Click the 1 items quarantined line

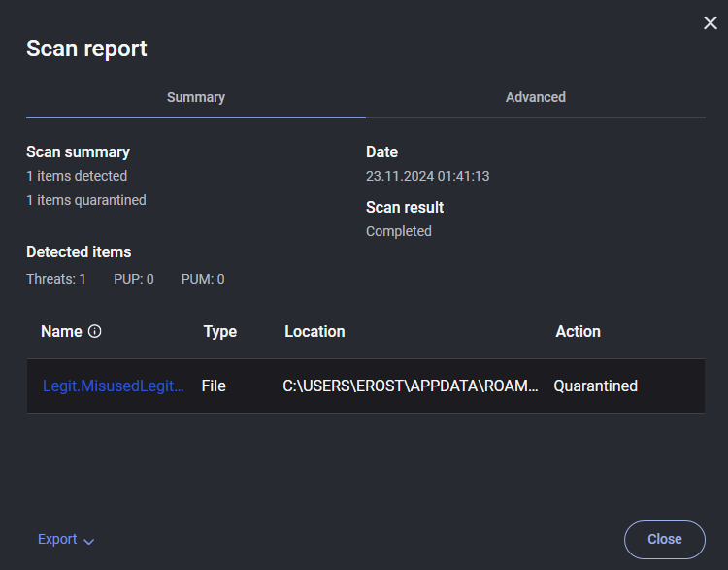[x=86, y=200]
